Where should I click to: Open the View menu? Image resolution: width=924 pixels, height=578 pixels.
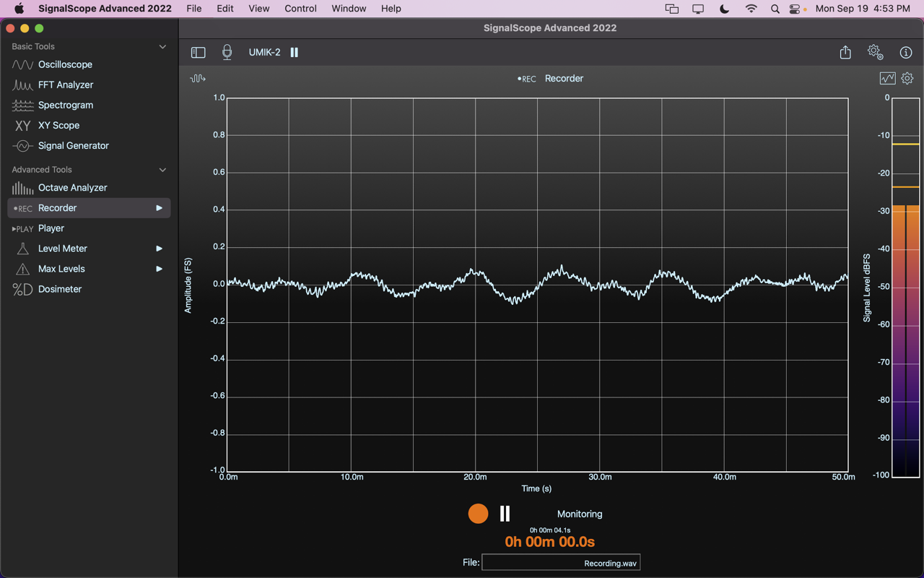point(258,9)
